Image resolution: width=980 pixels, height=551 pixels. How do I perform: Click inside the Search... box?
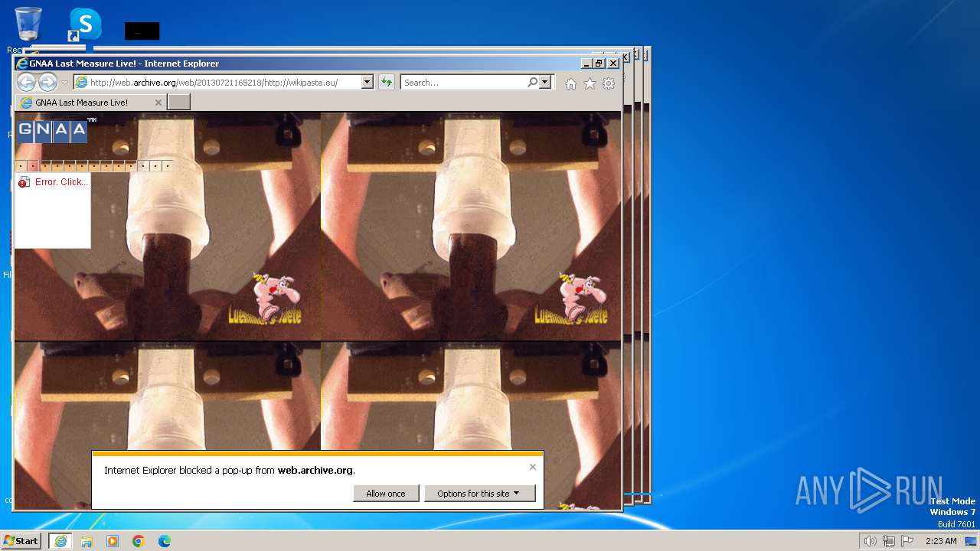point(463,83)
